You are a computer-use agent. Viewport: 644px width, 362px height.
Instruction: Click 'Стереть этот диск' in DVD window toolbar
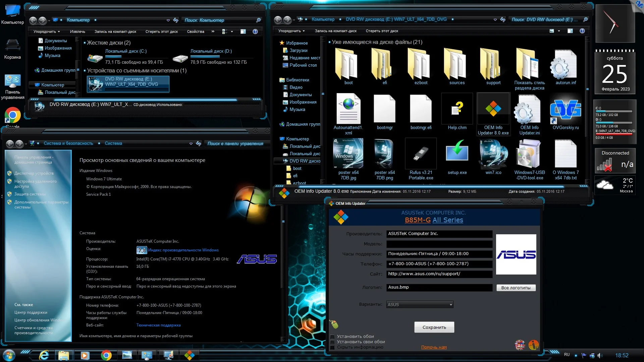coord(382,31)
